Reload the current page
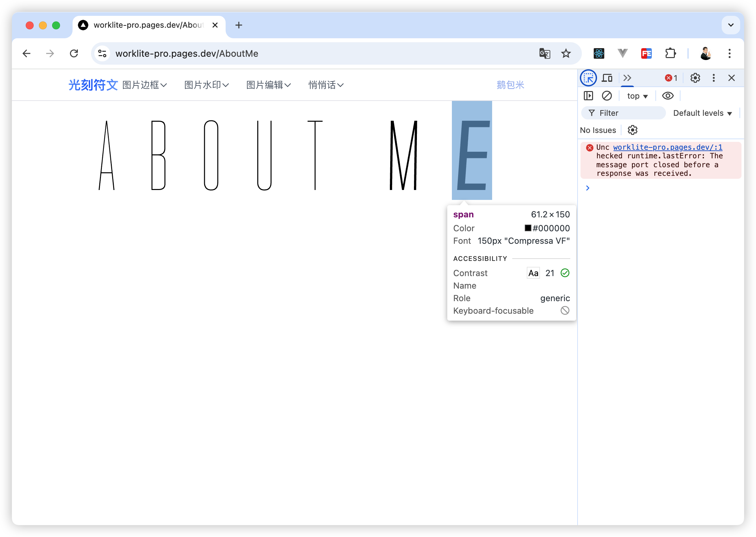The width and height of the screenshot is (756, 537). pos(74,53)
